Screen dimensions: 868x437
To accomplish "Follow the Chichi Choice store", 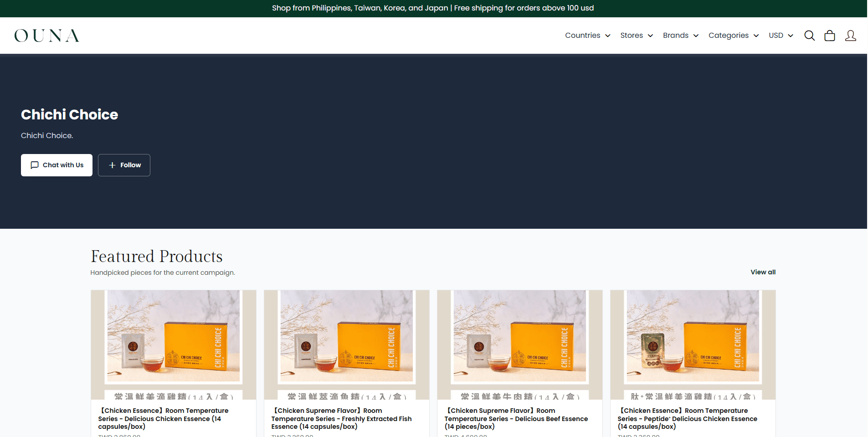I will click(x=124, y=165).
